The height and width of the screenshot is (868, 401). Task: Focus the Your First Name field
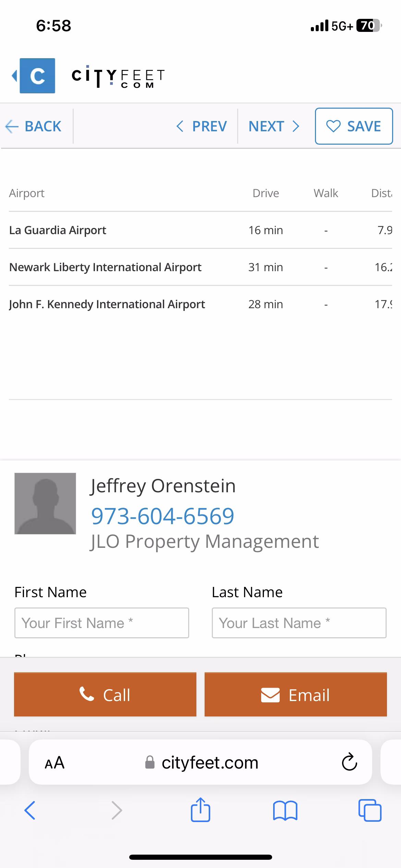point(101,623)
